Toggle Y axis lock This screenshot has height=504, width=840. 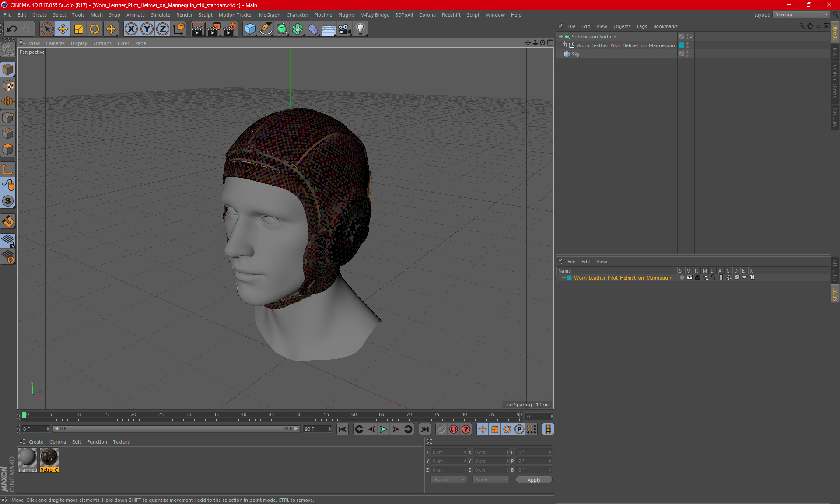tap(147, 29)
